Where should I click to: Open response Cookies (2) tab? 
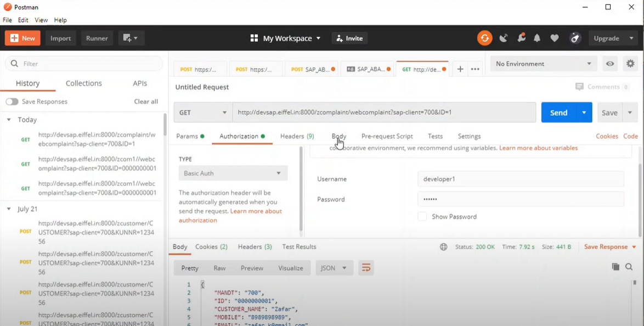[x=211, y=246]
